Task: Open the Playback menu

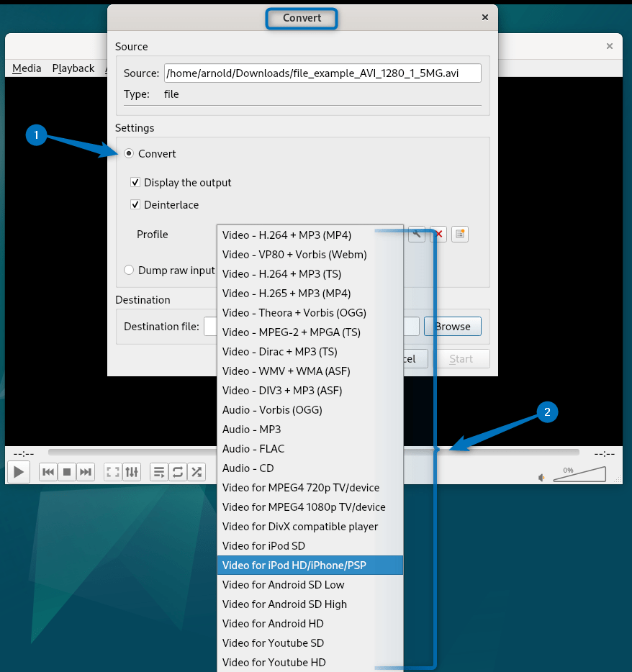Action: coord(73,68)
